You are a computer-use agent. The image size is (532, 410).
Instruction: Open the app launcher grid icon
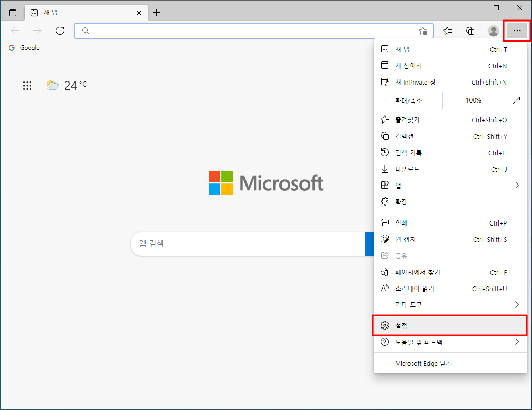coord(27,86)
